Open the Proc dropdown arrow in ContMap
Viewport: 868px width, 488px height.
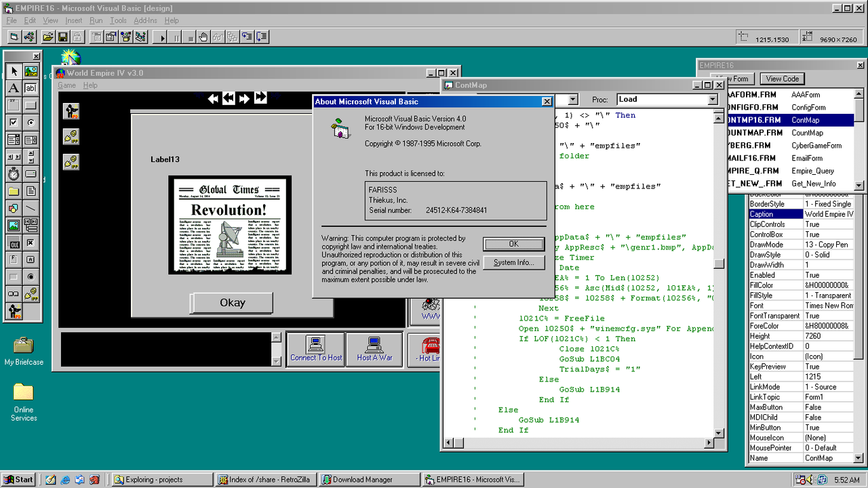[713, 100]
